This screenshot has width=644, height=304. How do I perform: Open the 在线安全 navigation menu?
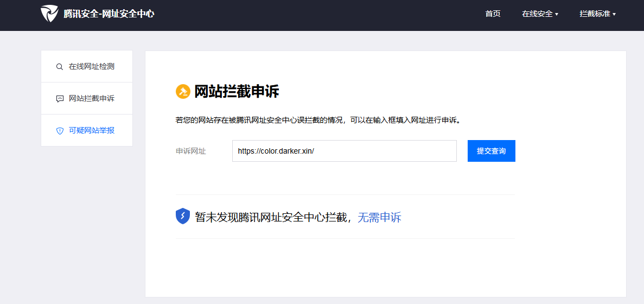point(540,14)
